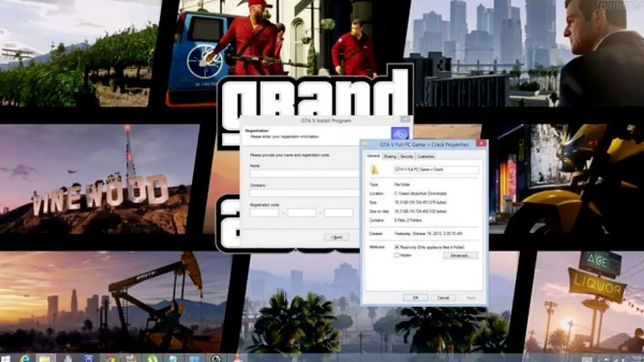
Task: Confirm Properties dialog with OK
Action: pyautogui.click(x=416, y=298)
